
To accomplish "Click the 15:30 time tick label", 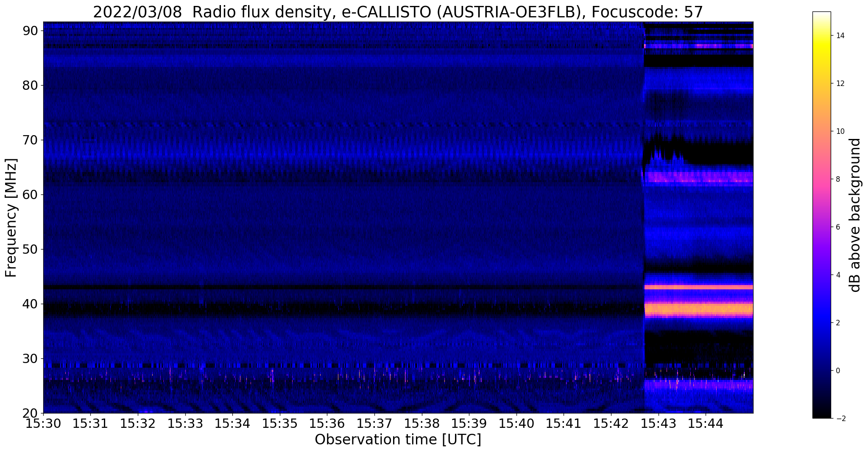I will pos(43,424).
